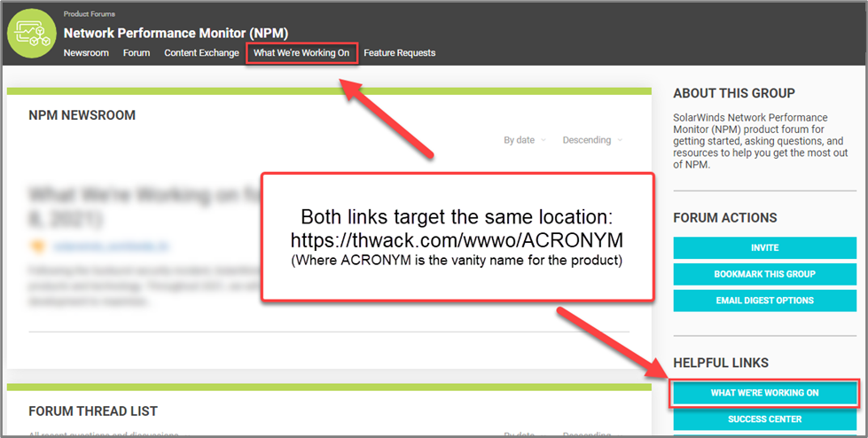Click the NPM product logo icon
868x438 pixels.
tap(32, 33)
